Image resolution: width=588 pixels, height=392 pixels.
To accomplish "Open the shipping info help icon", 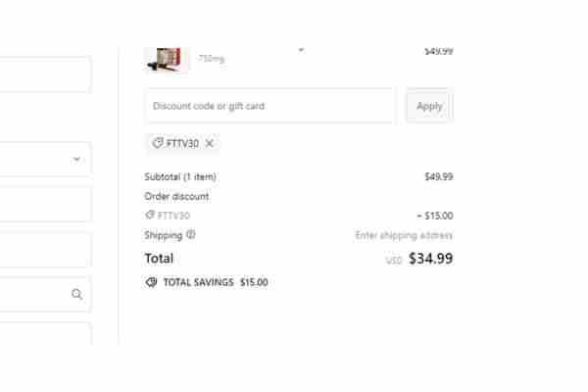I will [191, 235].
